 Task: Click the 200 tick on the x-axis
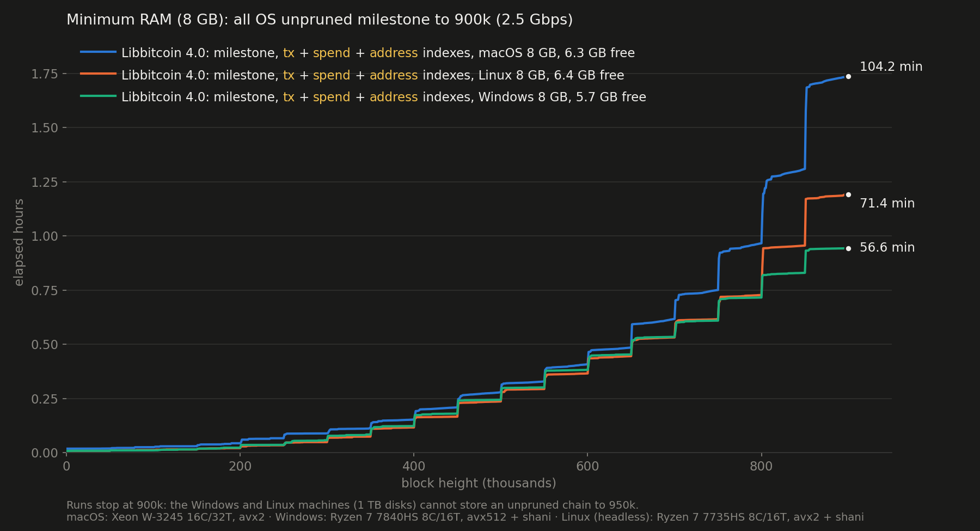[x=240, y=466]
